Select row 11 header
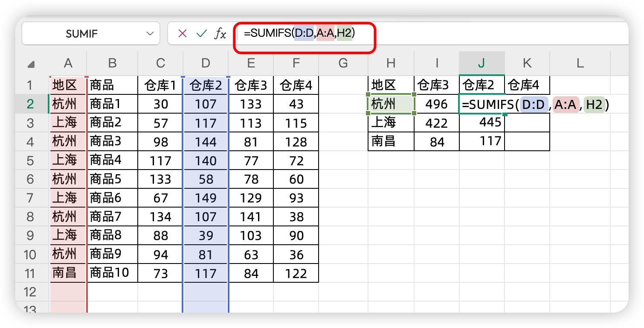644x328 pixels. [32, 273]
